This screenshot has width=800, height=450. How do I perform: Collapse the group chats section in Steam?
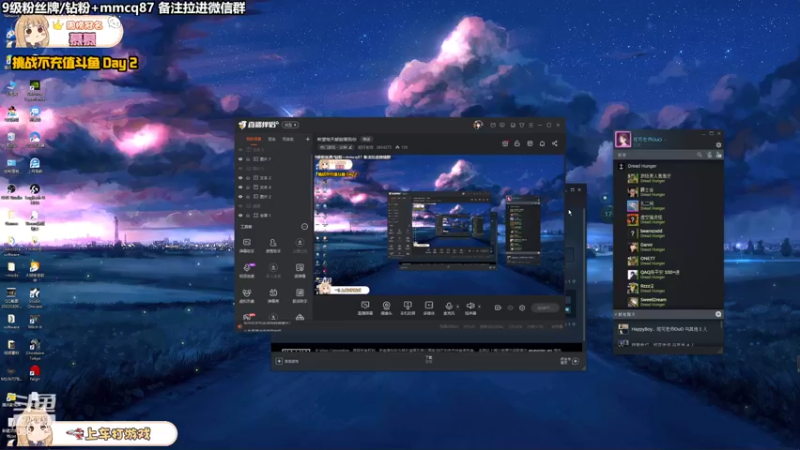[x=616, y=314]
